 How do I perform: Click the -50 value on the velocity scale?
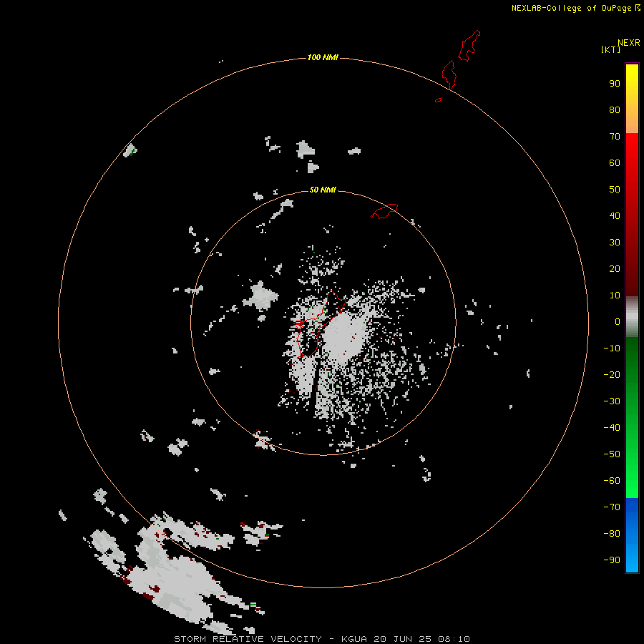tap(612, 454)
